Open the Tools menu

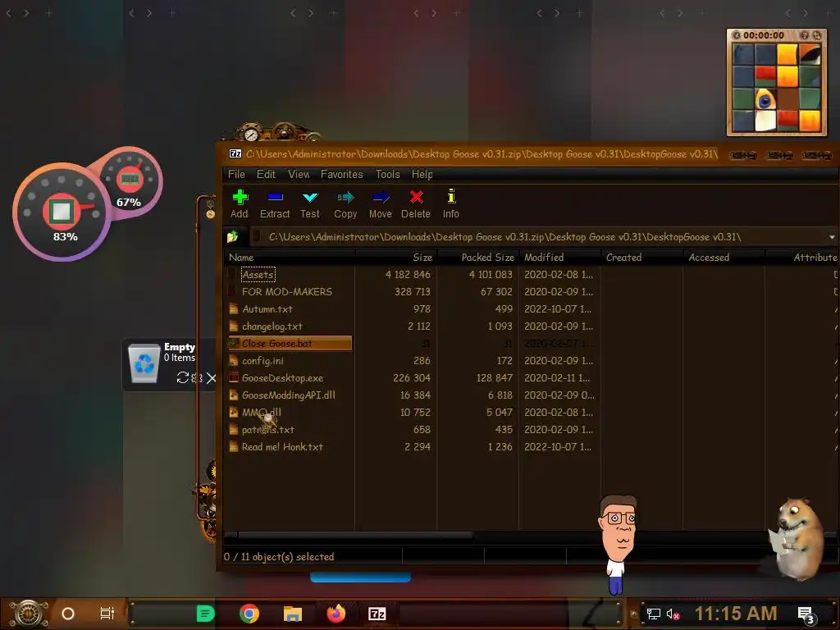(387, 174)
